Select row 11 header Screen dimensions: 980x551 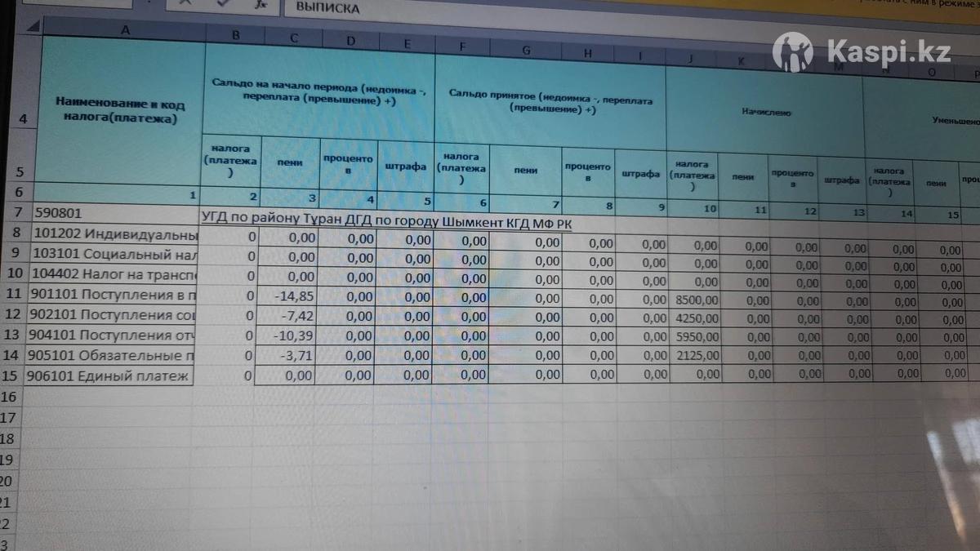12,293
